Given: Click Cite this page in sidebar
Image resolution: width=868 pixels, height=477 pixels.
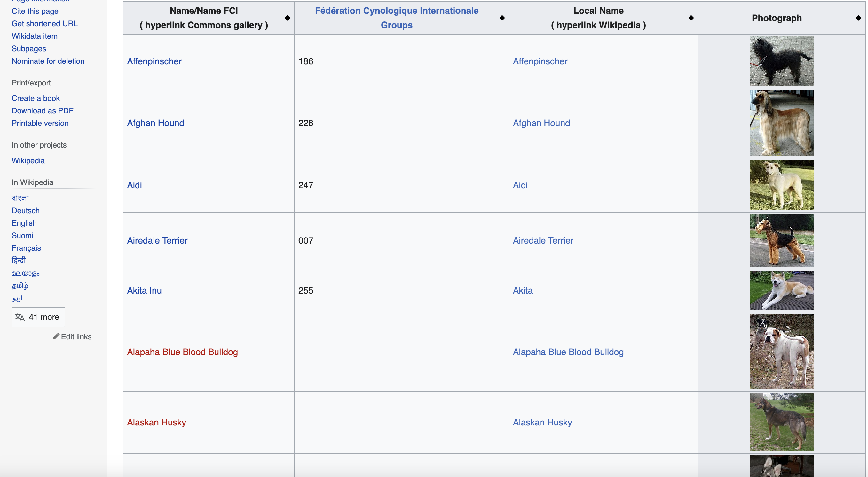Looking at the screenshot, I should coord(35,11).
